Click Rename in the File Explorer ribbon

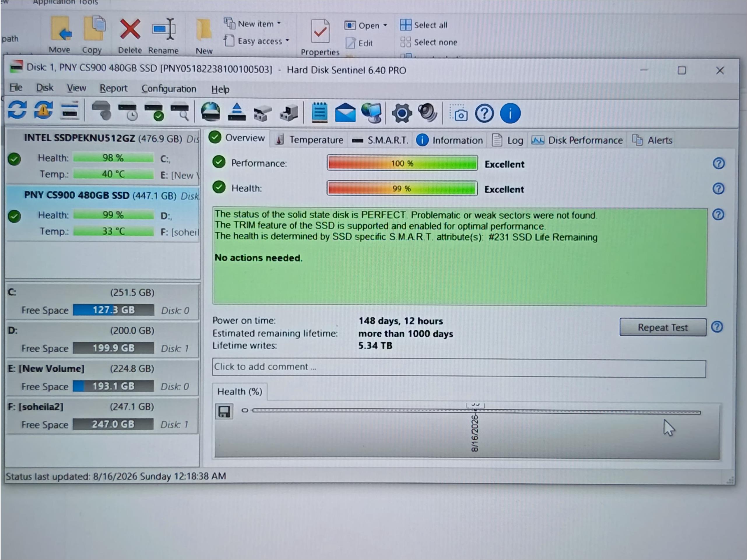click(164, 36)
